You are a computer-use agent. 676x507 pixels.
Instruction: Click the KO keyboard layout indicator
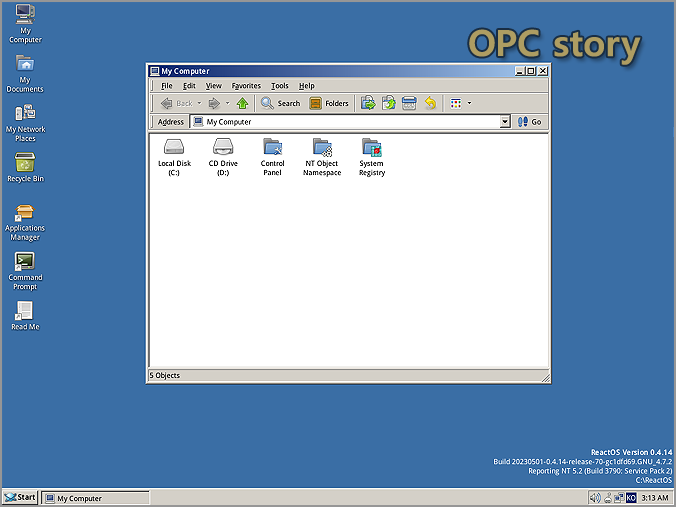pos(631,498)
